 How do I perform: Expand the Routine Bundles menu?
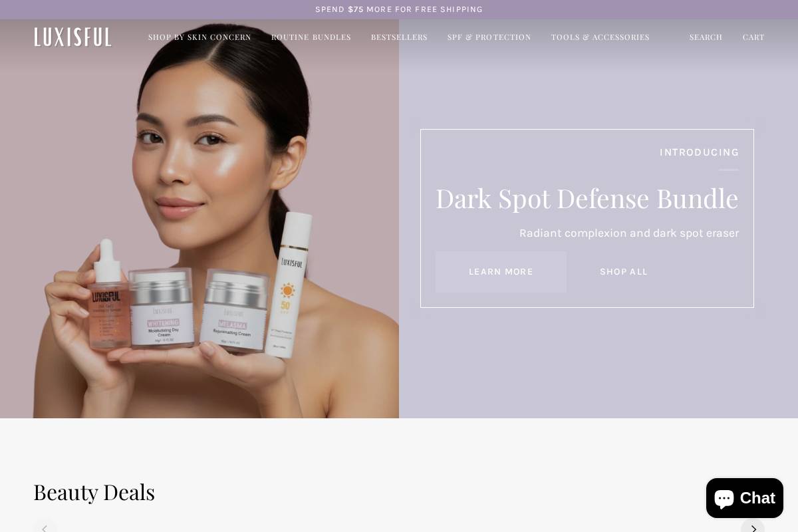point(311,37)
